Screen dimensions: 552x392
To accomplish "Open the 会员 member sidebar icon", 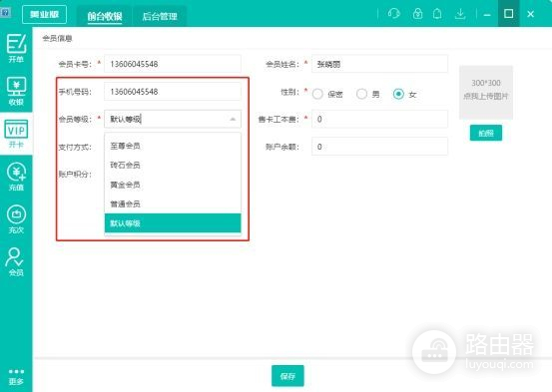I will tap(16, 261).
